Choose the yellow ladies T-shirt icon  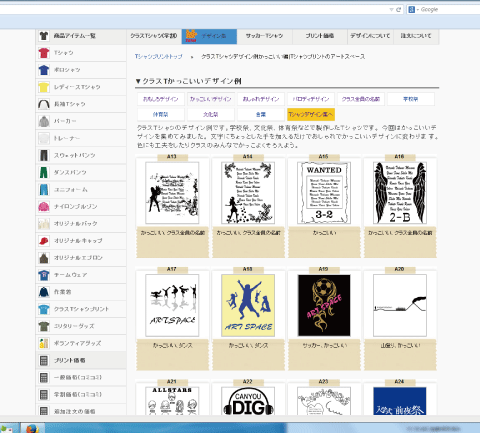point(44,87)
